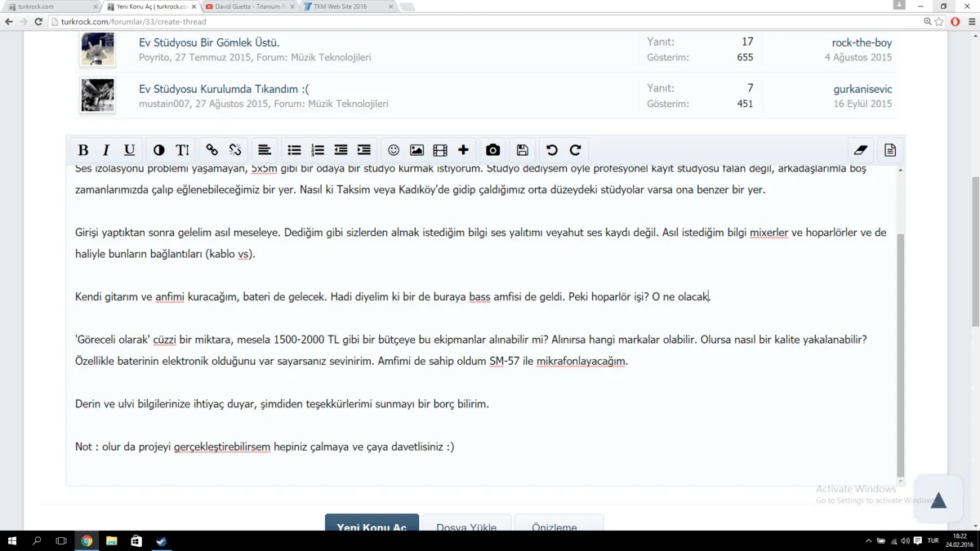Open the text color picker

[158, 150]
